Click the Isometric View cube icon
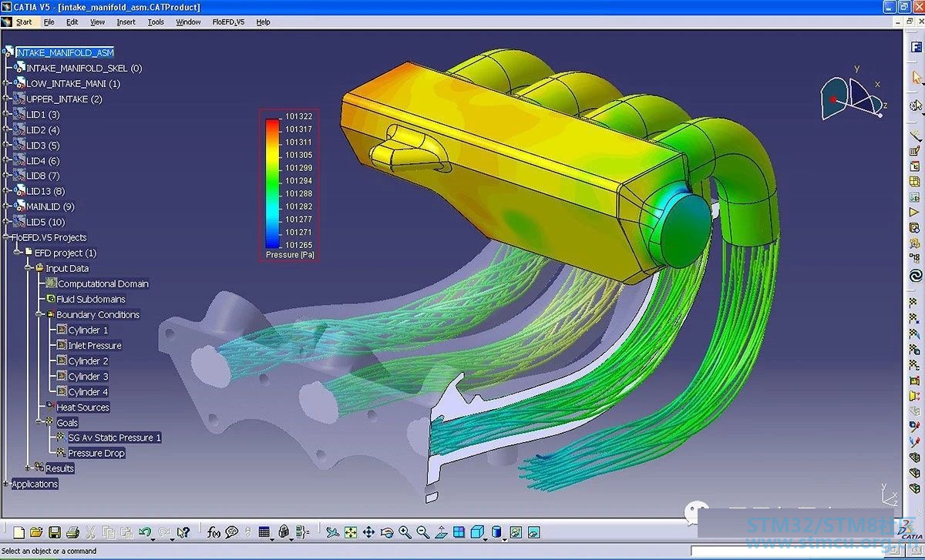This screenshot has width=925, height=560. pyautogui.click(x=476, y=532)
